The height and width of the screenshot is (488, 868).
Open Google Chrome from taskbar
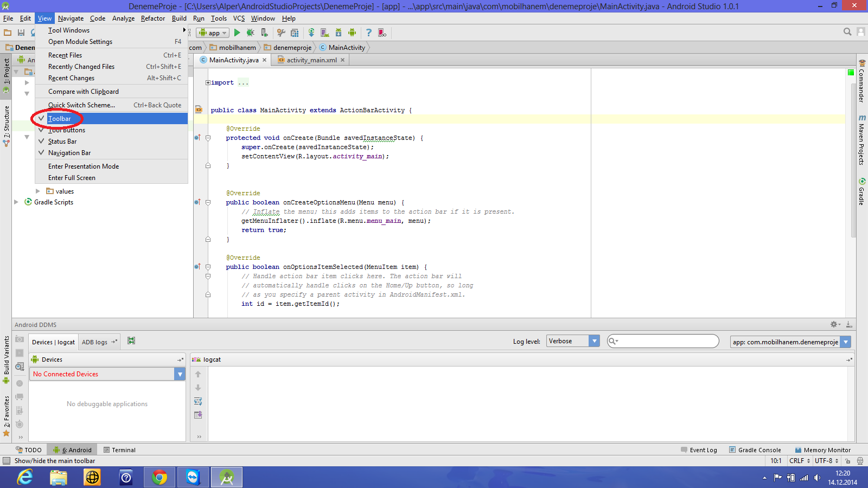pos(159,477)
